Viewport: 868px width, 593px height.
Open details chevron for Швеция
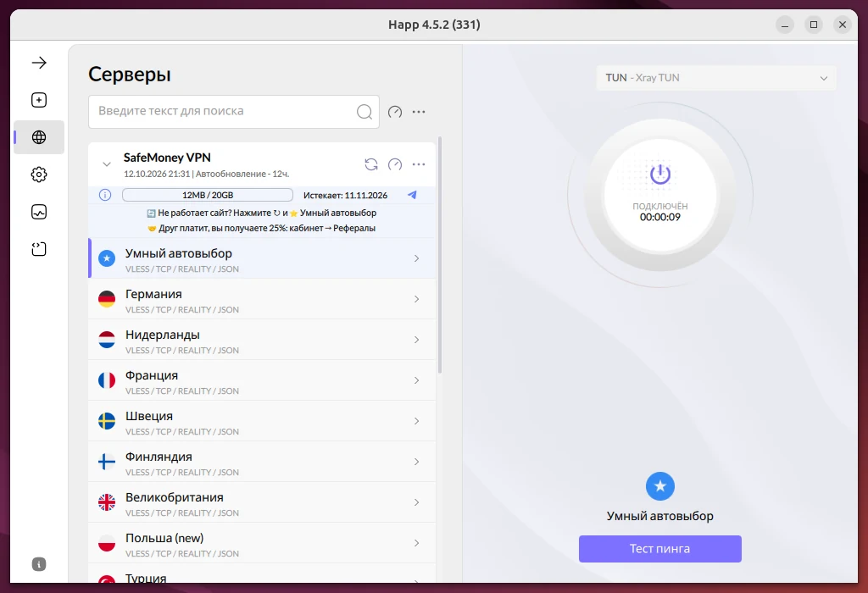417,421
